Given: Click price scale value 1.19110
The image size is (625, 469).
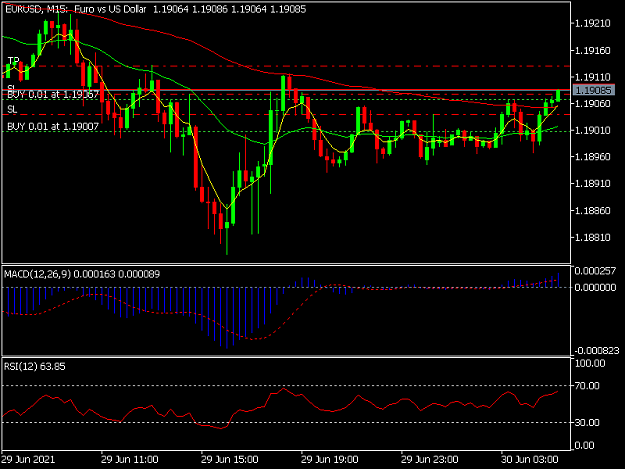Looking at the screenshot, I should pos(592,77).
